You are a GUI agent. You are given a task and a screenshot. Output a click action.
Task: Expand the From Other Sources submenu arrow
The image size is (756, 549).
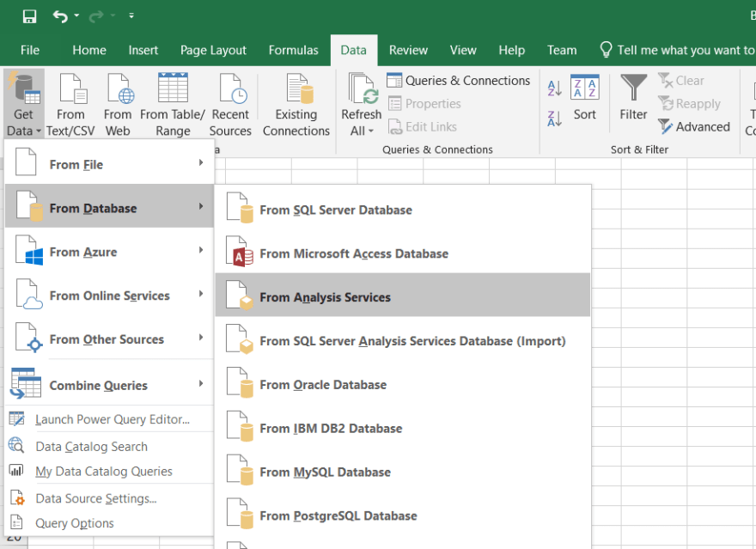click(201, 338)
